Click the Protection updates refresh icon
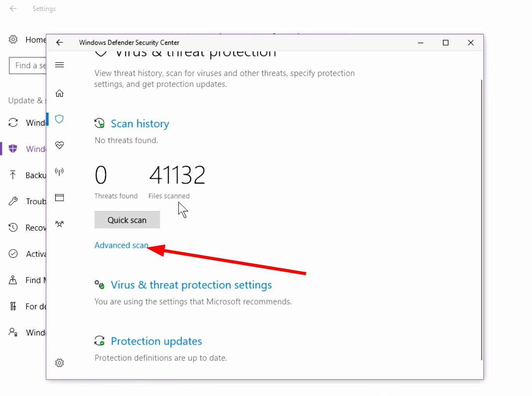Image resolution: width=532 pixels, height=396 pixels. (99, 341)
